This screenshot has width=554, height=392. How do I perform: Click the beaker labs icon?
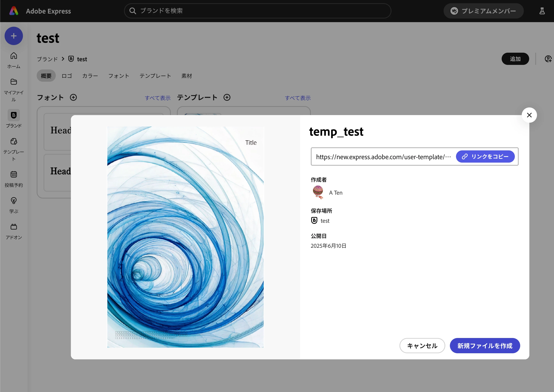pos(542,11)
